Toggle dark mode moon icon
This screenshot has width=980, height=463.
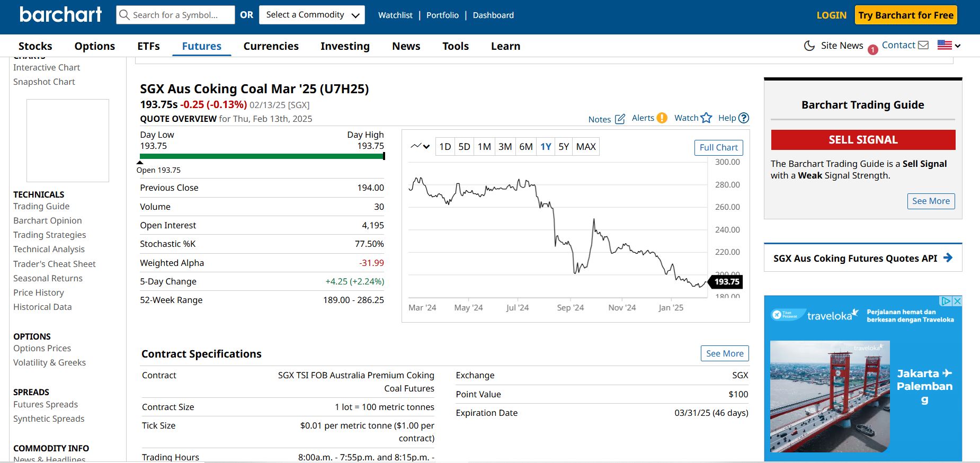tap(809, 46)
